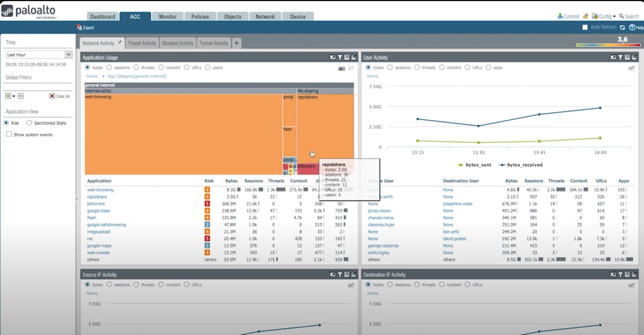The image size is (644, 335).
Task: Go to the Device tab
Action: tap(298, 17)
